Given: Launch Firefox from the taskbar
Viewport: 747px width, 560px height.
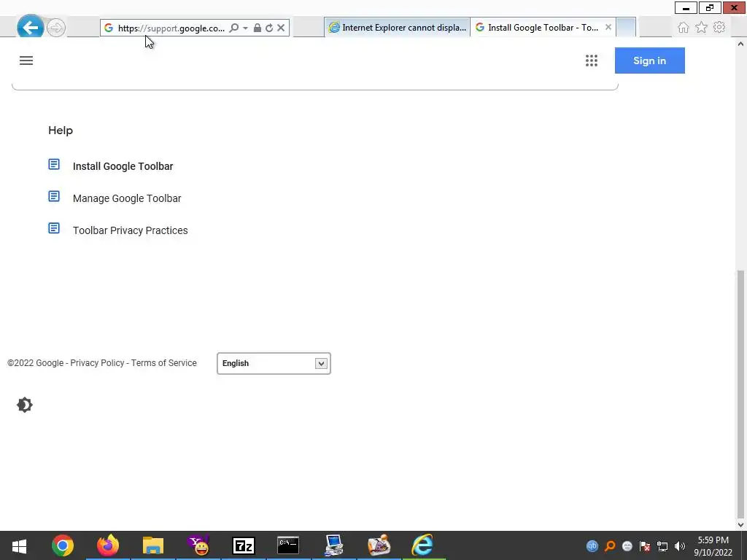Looking at the screenshot, I should 108,545.
